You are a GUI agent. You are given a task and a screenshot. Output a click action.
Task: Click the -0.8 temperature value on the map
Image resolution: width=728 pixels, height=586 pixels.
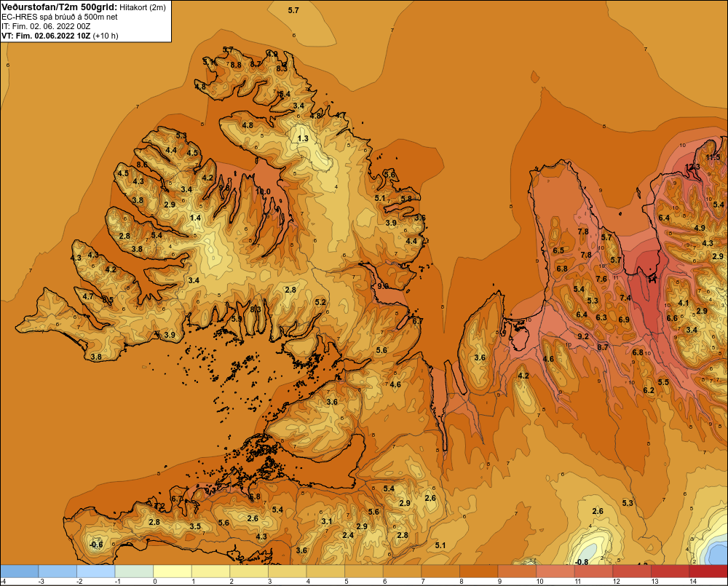[581, 562]
